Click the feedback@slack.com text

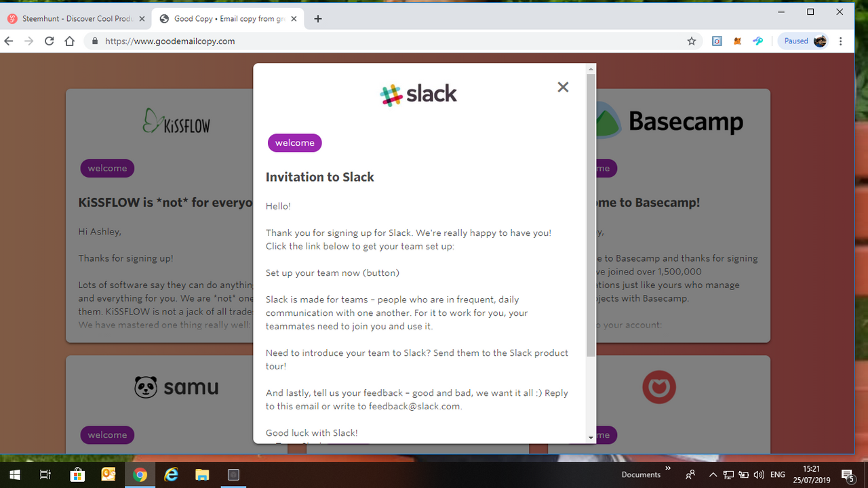(414, 407)
